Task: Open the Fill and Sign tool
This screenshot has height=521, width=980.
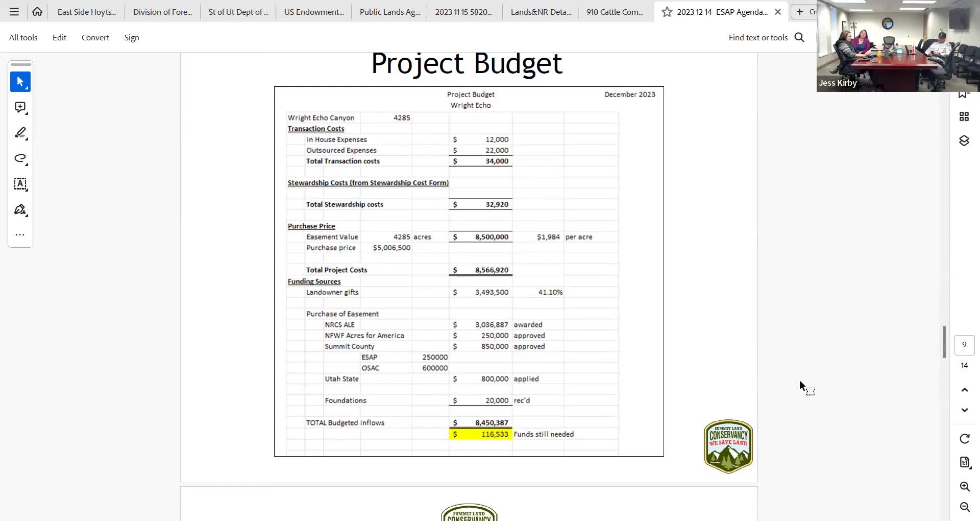Action: tap(20, 209)
